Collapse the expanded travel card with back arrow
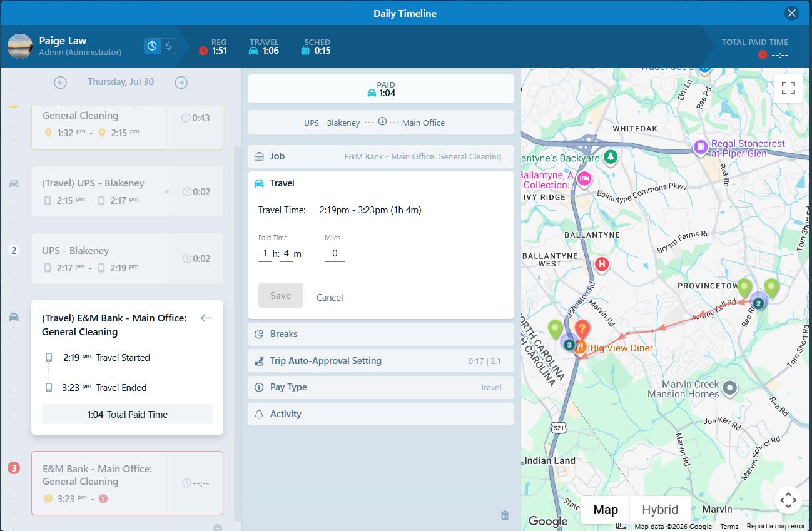This screenshot has width=812, height=531. click(x=206, y=318)
